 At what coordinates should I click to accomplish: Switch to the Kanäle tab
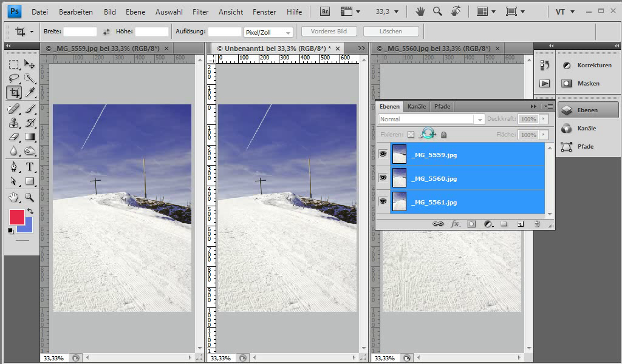click(x=417, y=107)
